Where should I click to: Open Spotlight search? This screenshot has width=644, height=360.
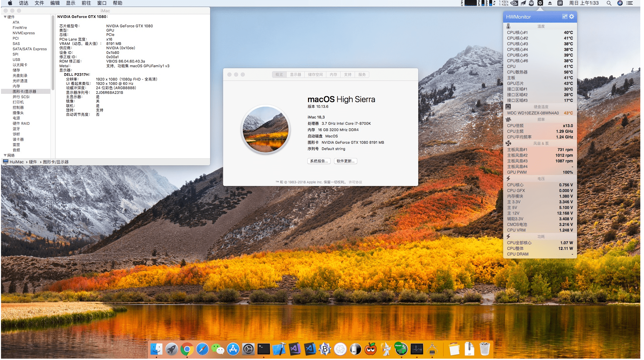[609, 3]
